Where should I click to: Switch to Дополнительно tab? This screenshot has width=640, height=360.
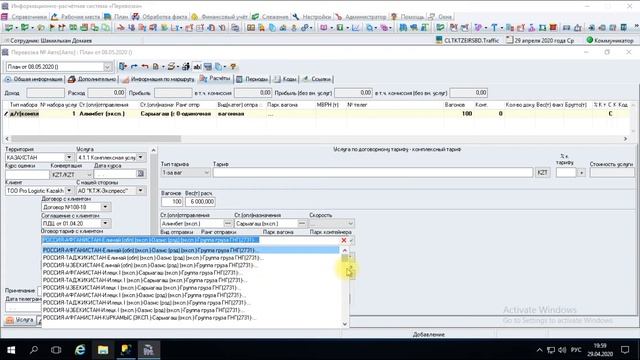tap(92, 79)
